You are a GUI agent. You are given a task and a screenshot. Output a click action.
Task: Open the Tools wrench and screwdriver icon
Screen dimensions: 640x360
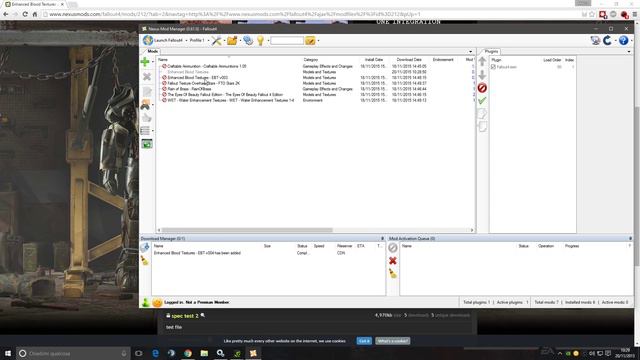click(216, 40)
